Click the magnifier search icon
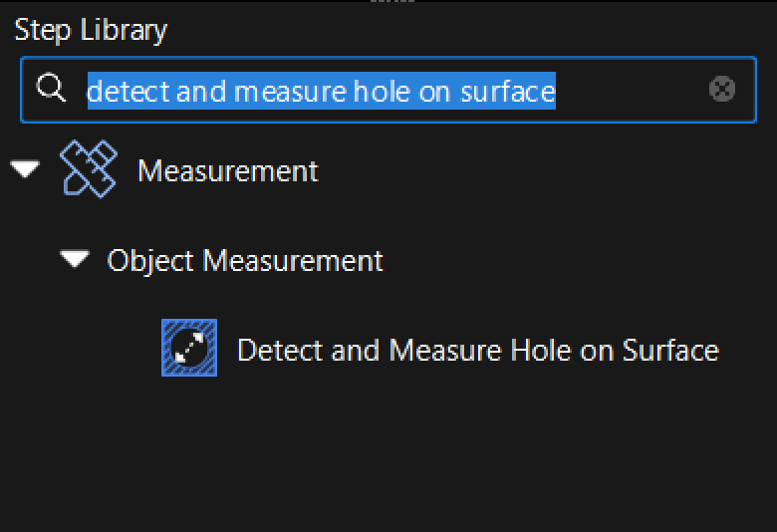 (51, 89)
